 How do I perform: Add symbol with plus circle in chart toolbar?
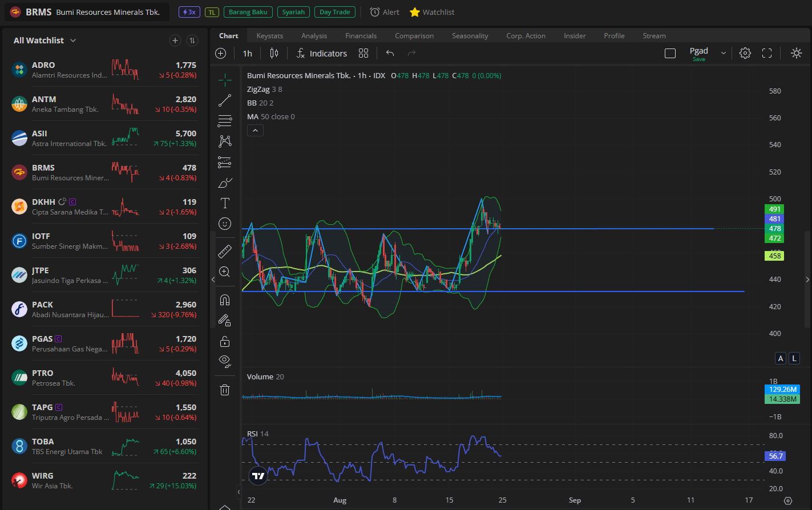pyautogui.click(x=221, y=53)
